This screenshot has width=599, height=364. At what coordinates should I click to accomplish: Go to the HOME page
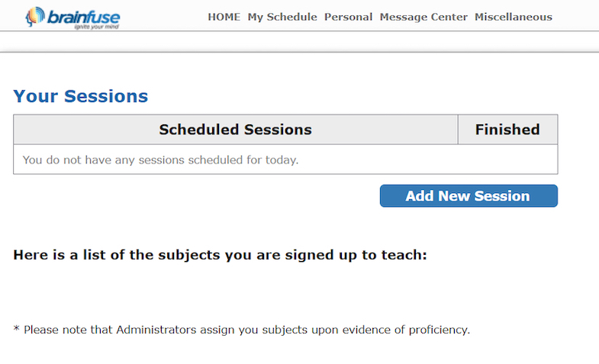(224, 17)
